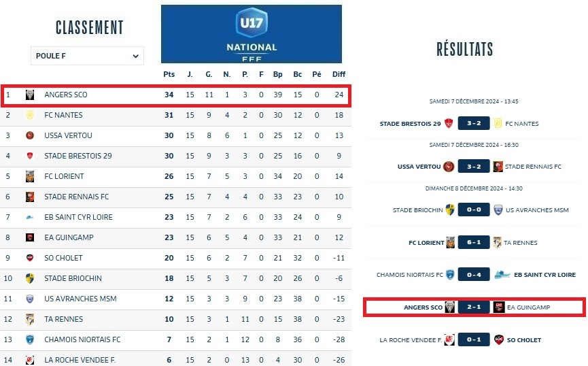Click the Diff column header
588x366 pixels.
tap(339, 74)
